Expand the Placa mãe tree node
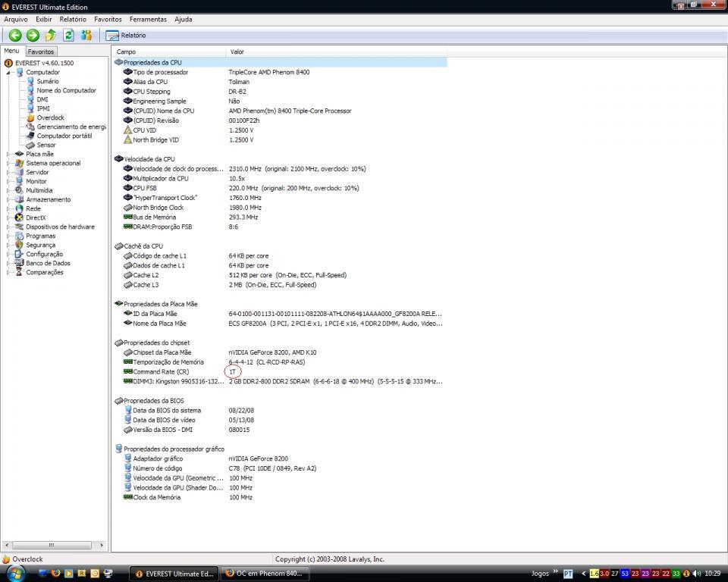The image size is (728, 582). click(8, 154)
